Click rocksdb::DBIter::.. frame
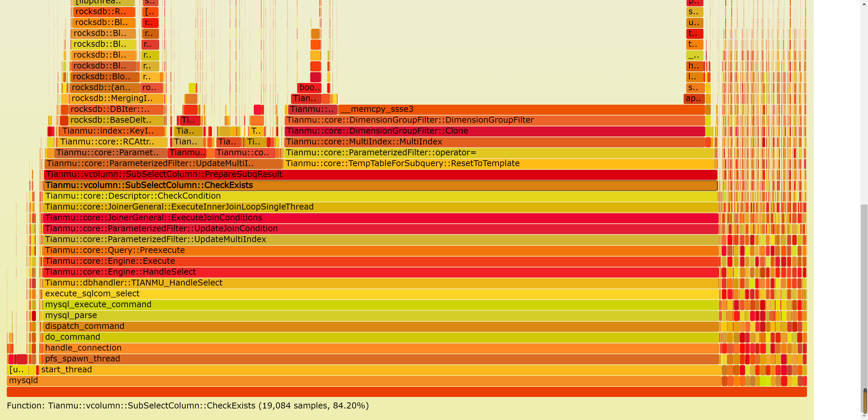The width and height of the screenshot is (868, 420). coord(116,110)
